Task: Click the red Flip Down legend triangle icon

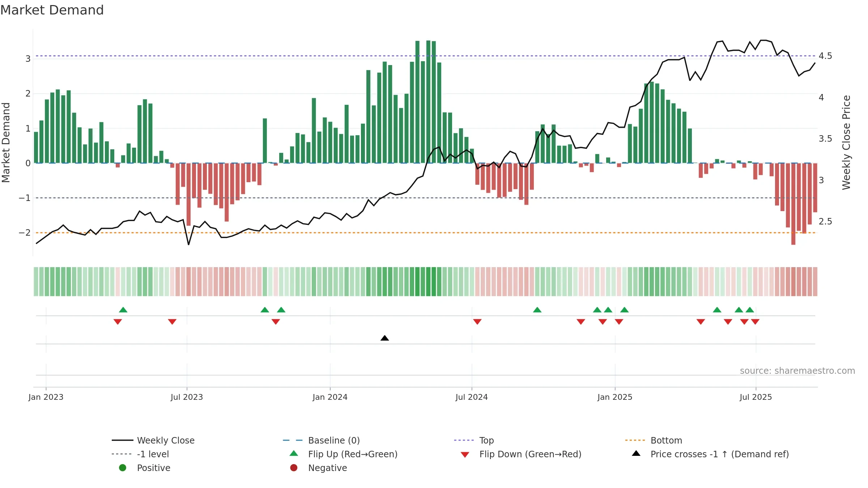Action: (x=465, y=455)
